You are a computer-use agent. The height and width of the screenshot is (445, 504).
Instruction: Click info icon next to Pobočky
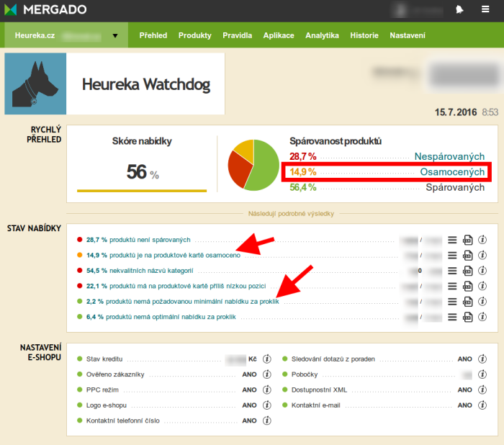[x=482, y=374]
